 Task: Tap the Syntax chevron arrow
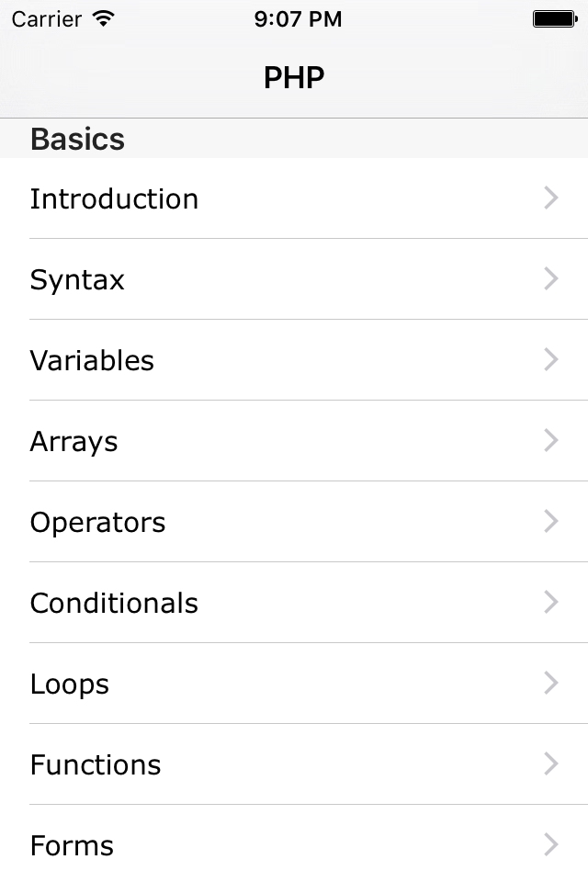550,279
